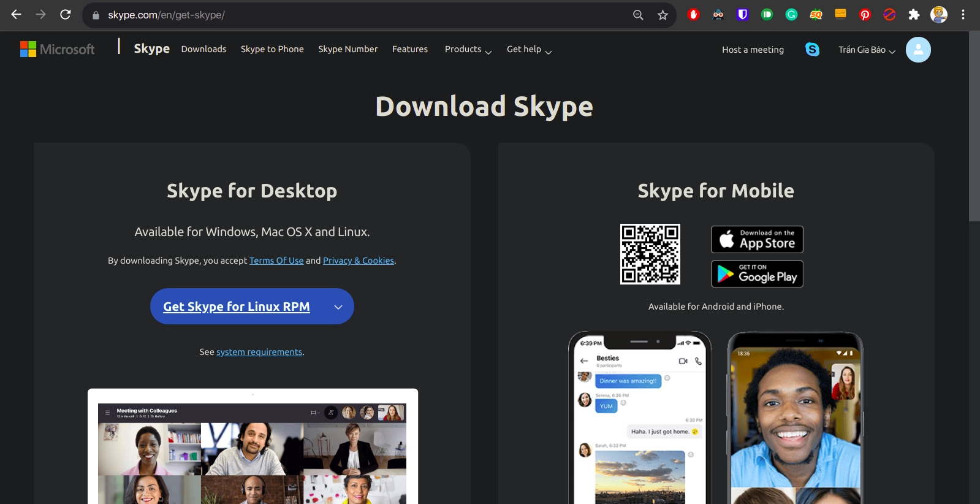Screen dimensions: 980x504
Task: Open the purple shield extension icon
Action: [x=742, y=15]
